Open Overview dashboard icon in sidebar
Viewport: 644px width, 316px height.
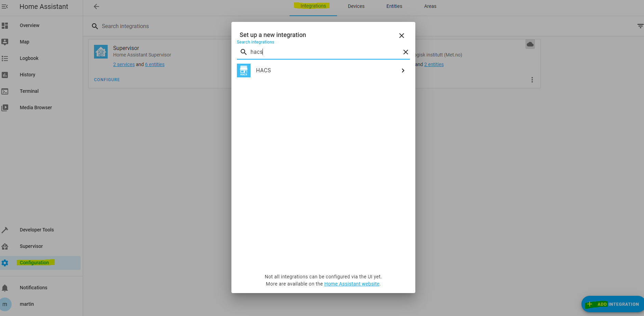pos(5,26)
